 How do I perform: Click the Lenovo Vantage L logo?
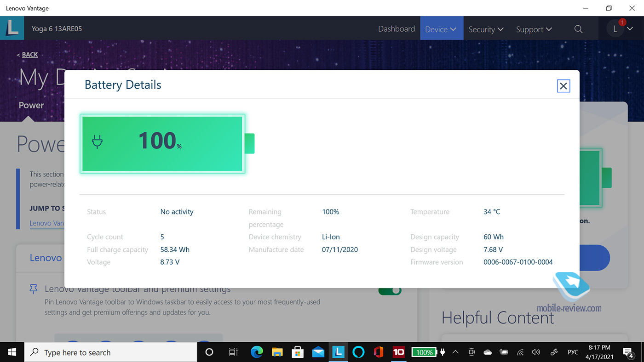point(12,28)
